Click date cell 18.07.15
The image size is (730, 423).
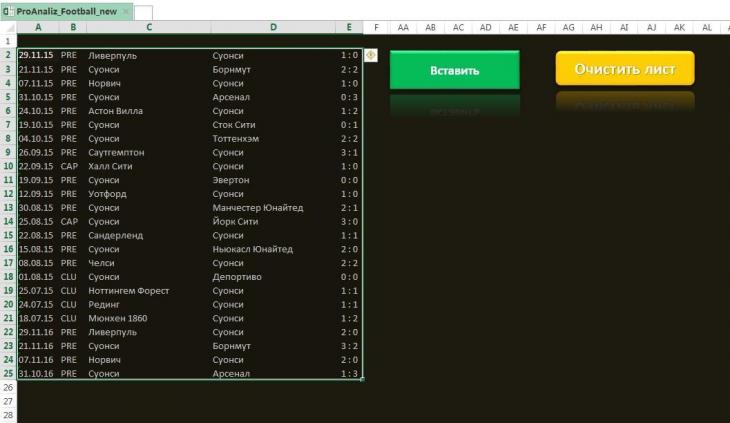38,318
